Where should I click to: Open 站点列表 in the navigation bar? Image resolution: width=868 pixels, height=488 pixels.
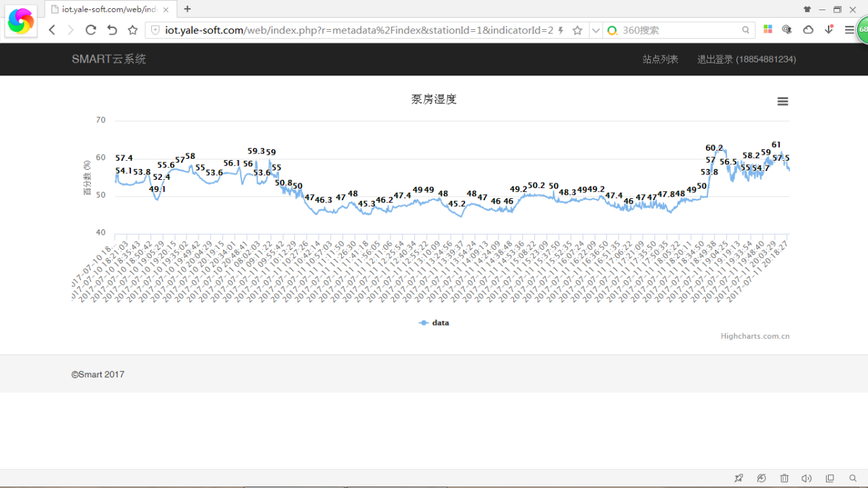pyautogui.click(x=660, y=59)
